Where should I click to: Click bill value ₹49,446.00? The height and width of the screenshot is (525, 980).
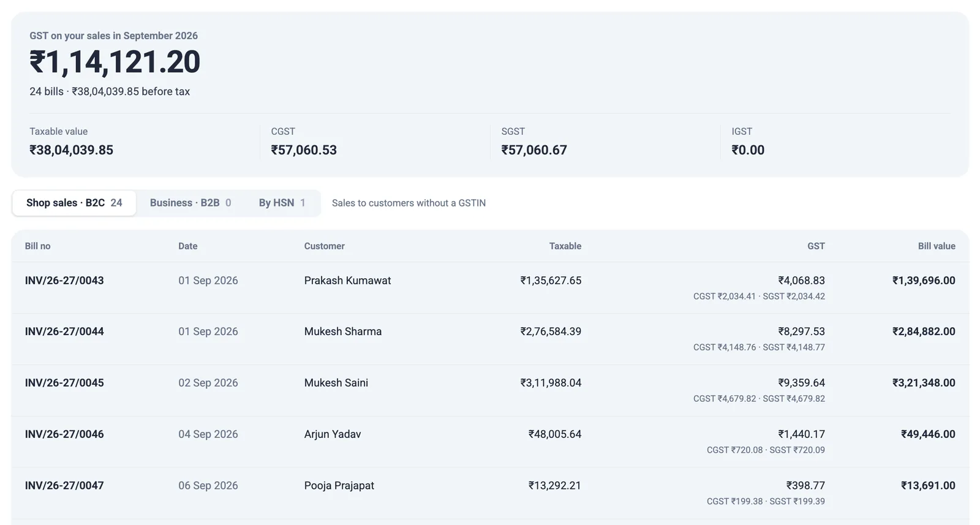(x=928, y=434)
